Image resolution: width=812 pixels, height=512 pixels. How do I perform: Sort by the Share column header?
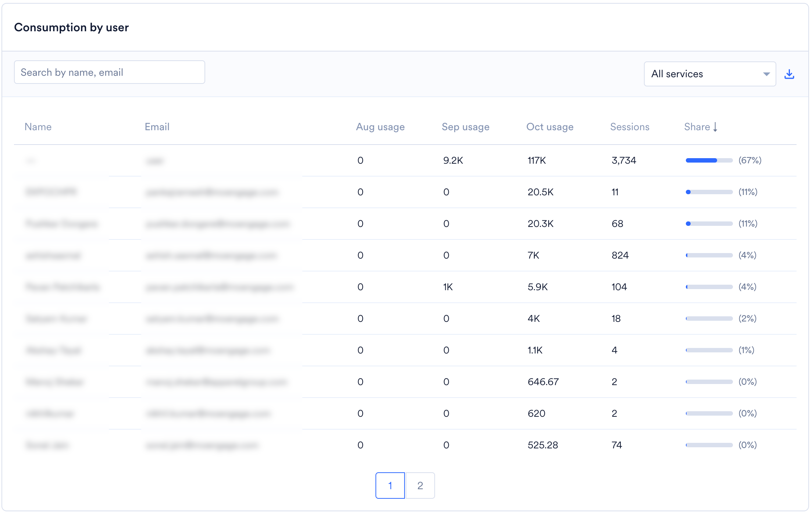point(701,127)
